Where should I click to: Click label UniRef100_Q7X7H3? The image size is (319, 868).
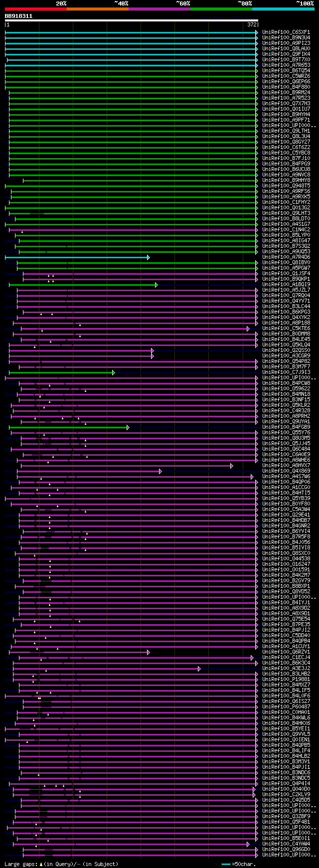tap(286, 104)
